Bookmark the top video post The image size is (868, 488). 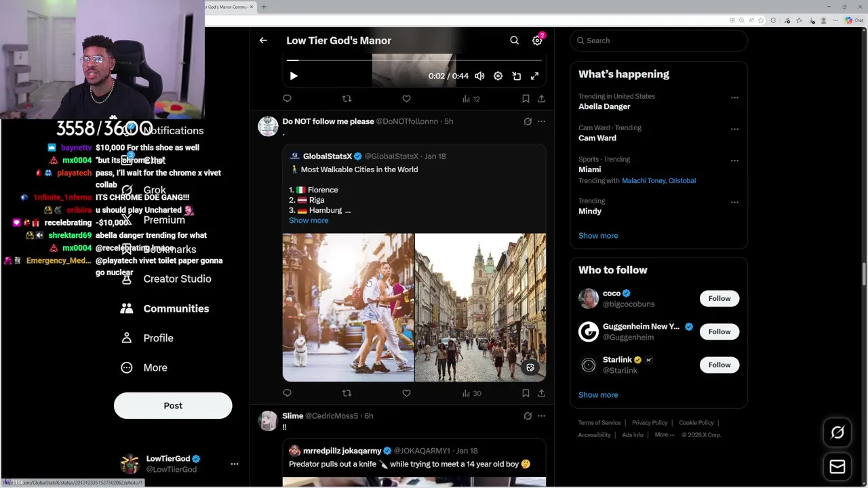(526, 99)
